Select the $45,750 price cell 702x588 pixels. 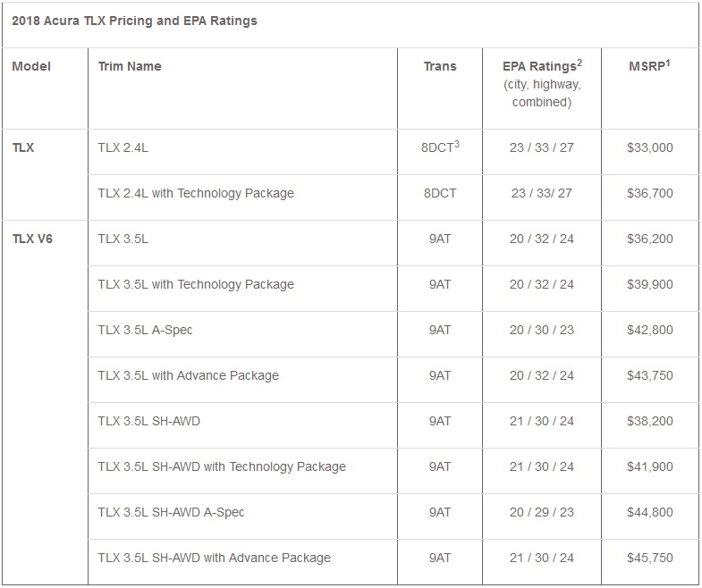pos(650,558)
